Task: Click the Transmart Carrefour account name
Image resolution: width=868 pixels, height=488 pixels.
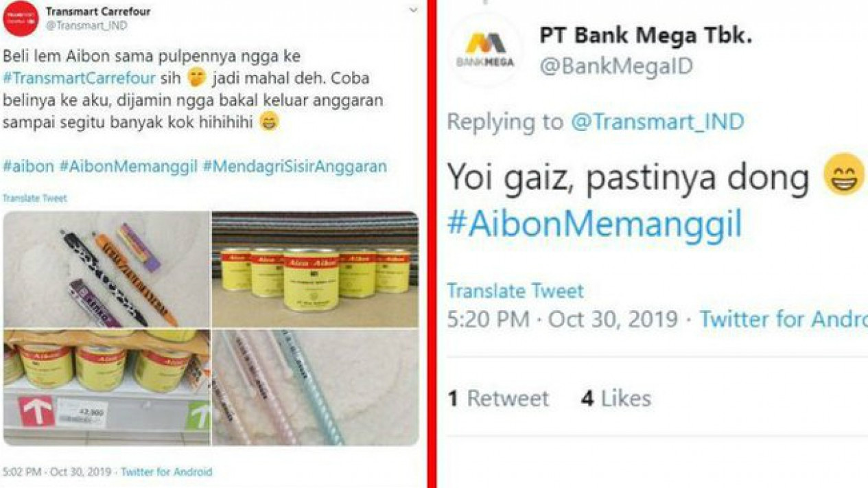Action: [98, 12]
